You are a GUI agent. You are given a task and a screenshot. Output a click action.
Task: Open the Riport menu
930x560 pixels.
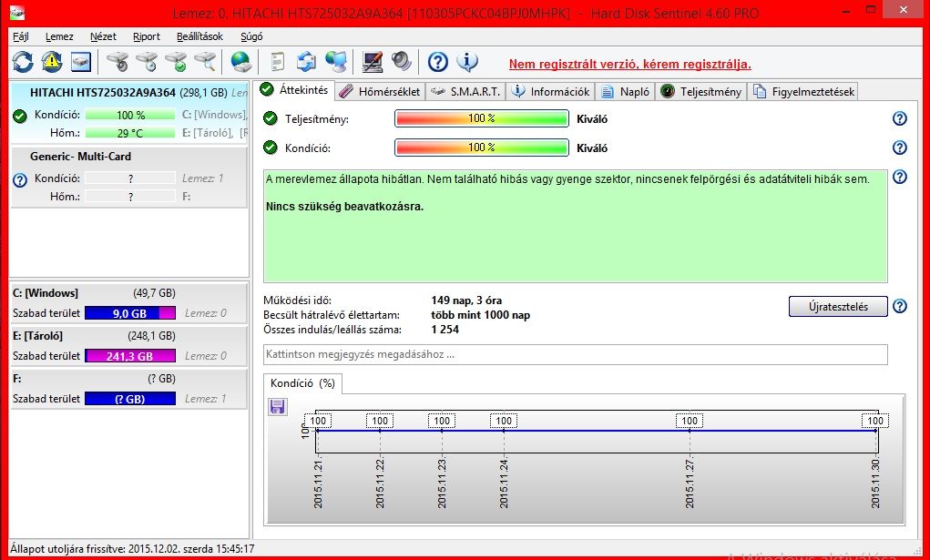147,36
